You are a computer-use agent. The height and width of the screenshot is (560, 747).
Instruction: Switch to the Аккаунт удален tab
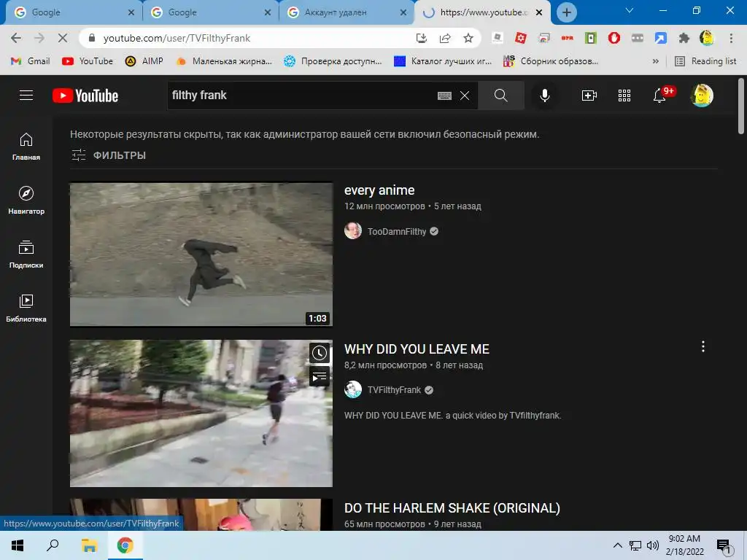pyautogui.click(x=345, y=12)
